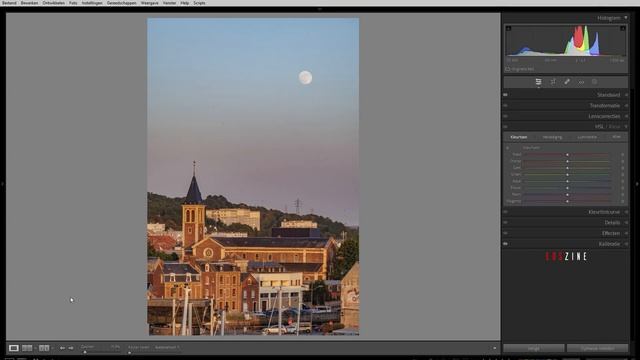Collapse the Histogram panel triangle

click(x=626, y=18)
